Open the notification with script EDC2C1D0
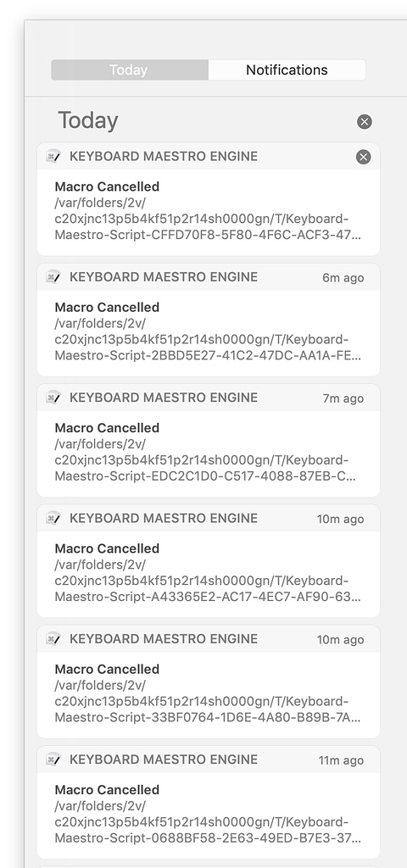 point(209,441)
